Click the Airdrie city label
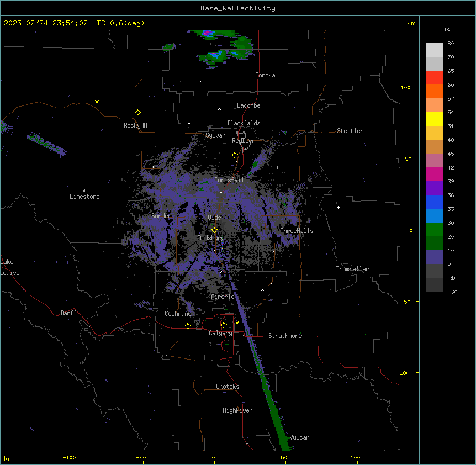The height and width of the screenshot is (465, 476). (223, 297)
